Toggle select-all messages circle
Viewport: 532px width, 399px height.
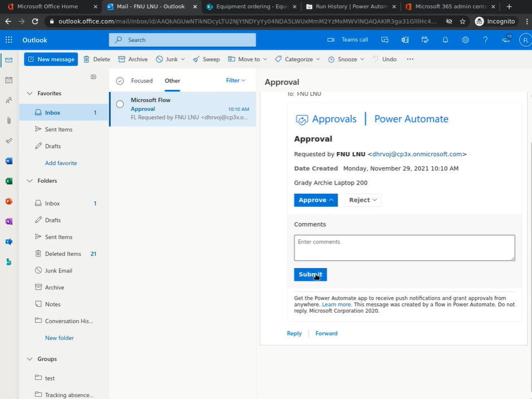120,81
